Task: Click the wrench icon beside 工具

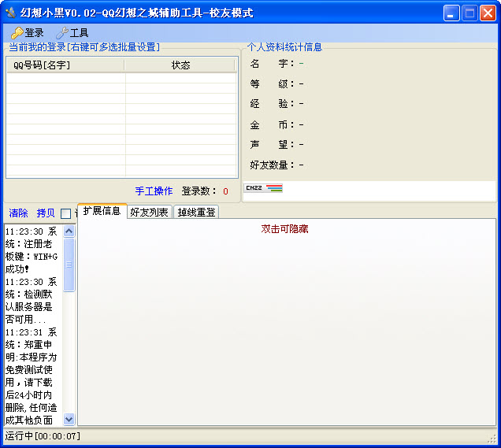Action: (x=62, y=33)
